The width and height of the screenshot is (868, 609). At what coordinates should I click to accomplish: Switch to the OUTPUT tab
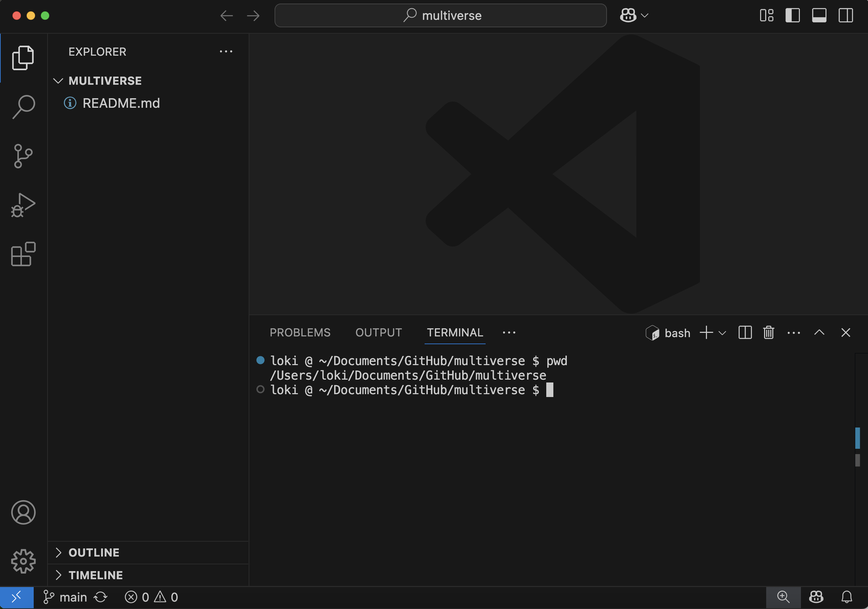(378, 333)
